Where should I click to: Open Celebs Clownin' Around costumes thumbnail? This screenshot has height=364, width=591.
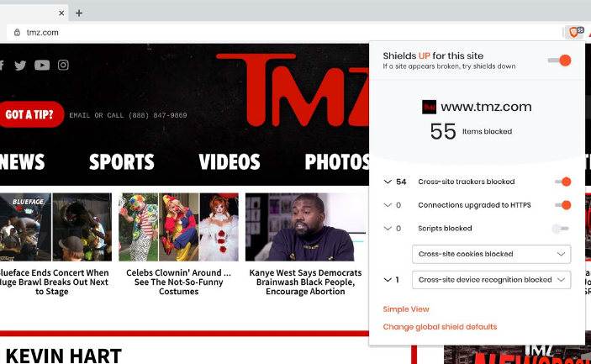tap(179, 227)
